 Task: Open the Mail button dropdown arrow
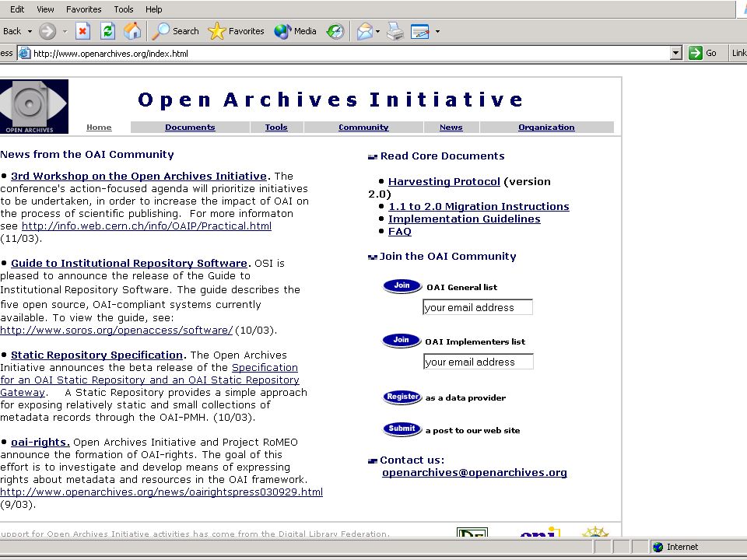click(378, 31)
